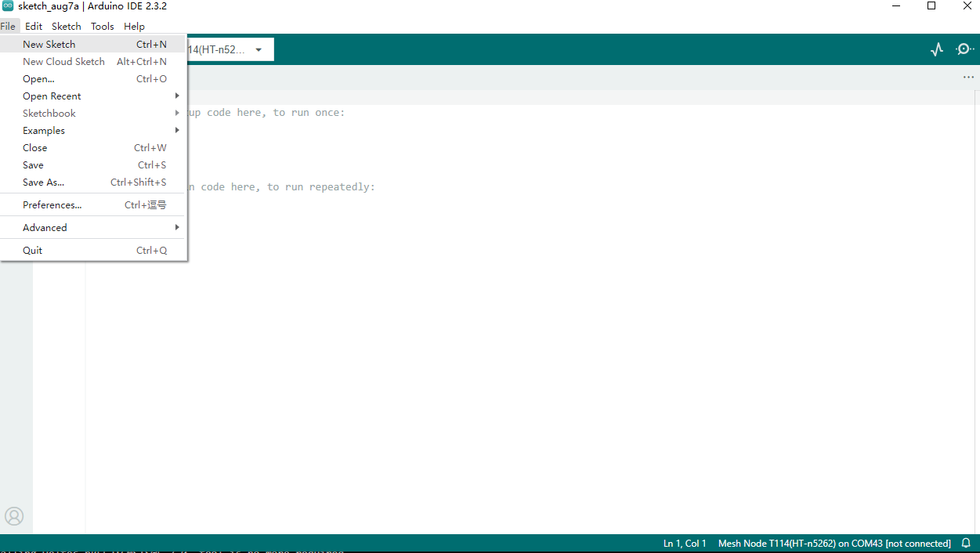Image resolution: width=980 pixels, height=553 pixels.
Task: Click the Ln 1, Col 1 cursor indicator
Action: tap(685, 544)
